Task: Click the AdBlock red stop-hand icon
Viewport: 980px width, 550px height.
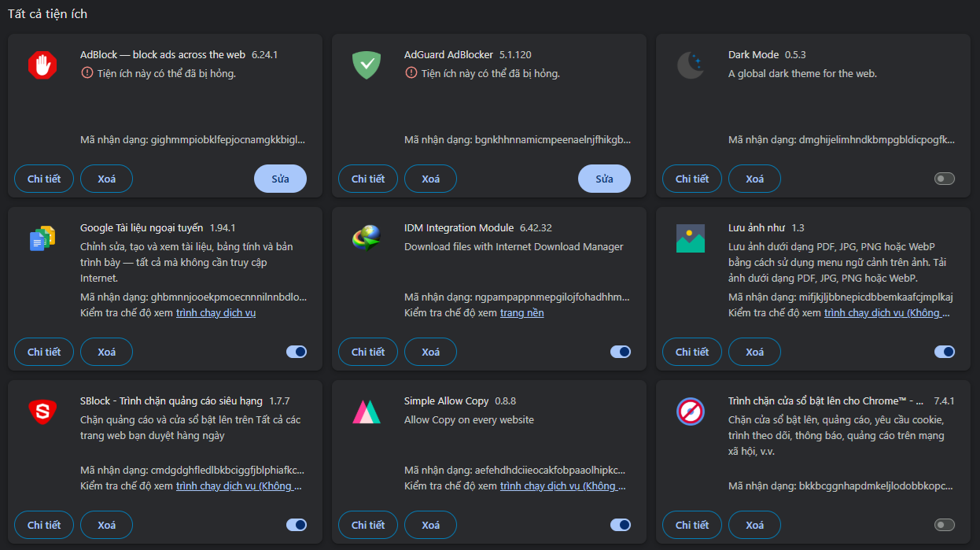Action: (x=42, y=65)
